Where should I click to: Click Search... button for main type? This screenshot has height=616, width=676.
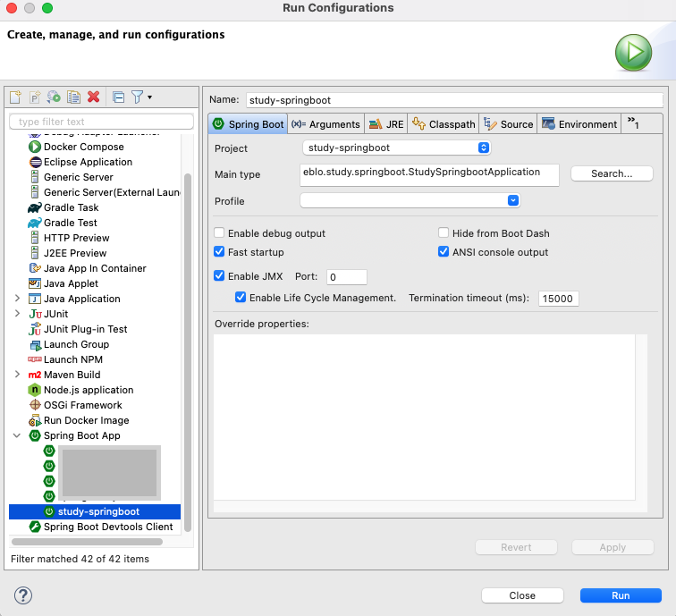click(612, 173)
